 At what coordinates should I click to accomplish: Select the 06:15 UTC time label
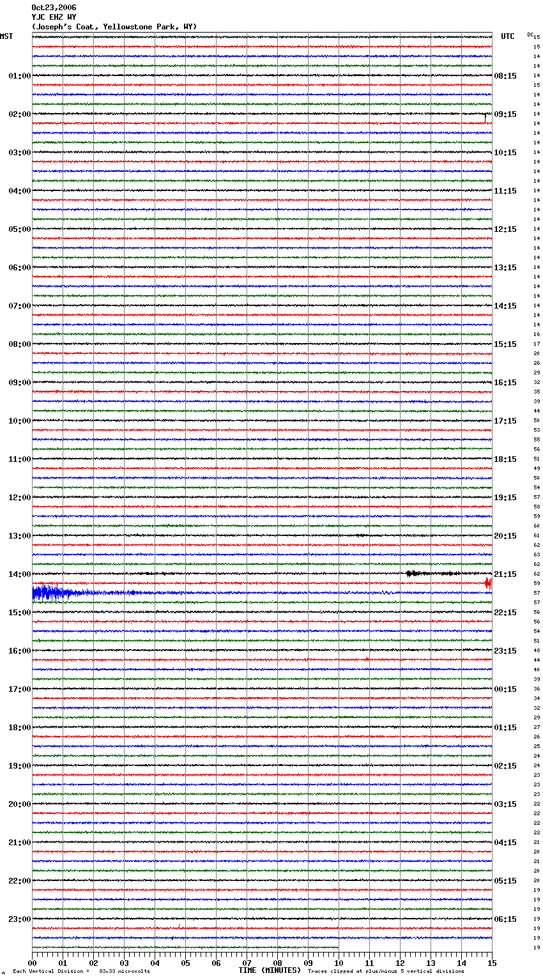click(x=505, y=919)
